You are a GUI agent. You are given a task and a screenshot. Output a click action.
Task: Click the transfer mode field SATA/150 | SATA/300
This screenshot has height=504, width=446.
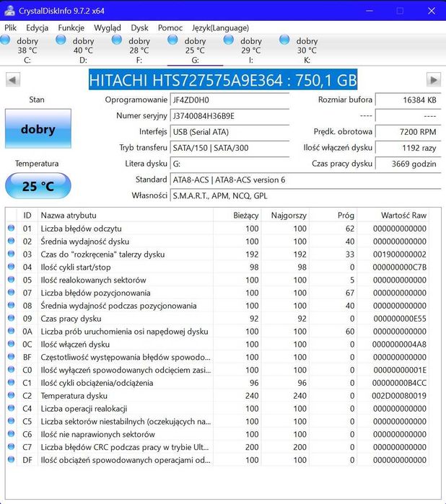coord(229,148)
